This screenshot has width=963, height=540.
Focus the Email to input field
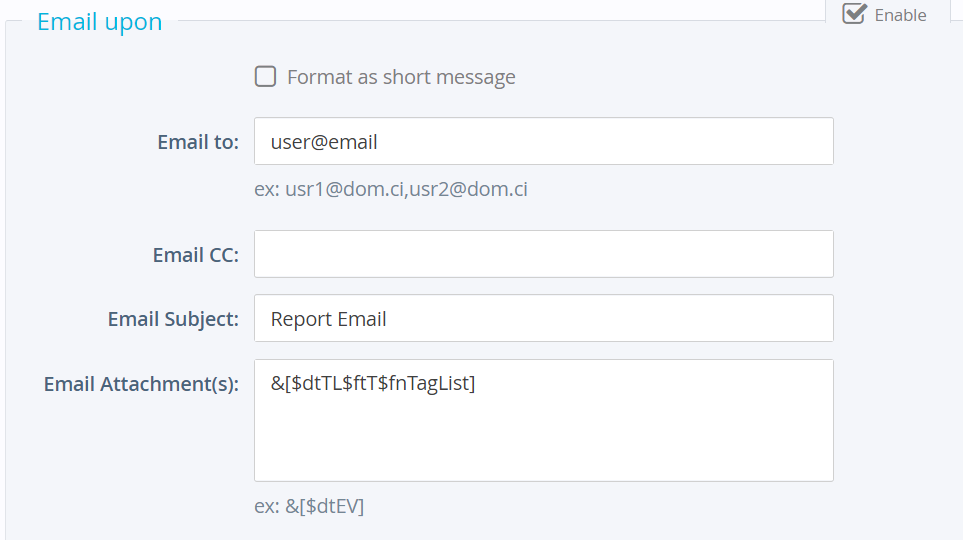(543, 142)
